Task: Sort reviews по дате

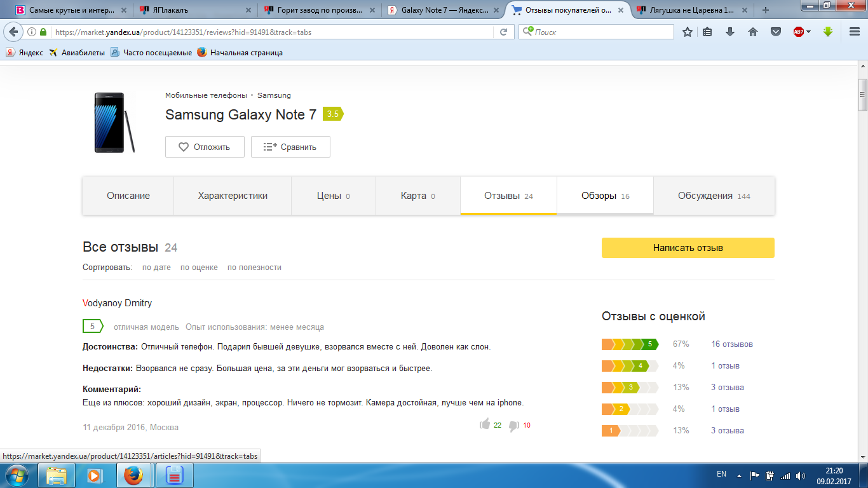Action: [x=156, y=268]
